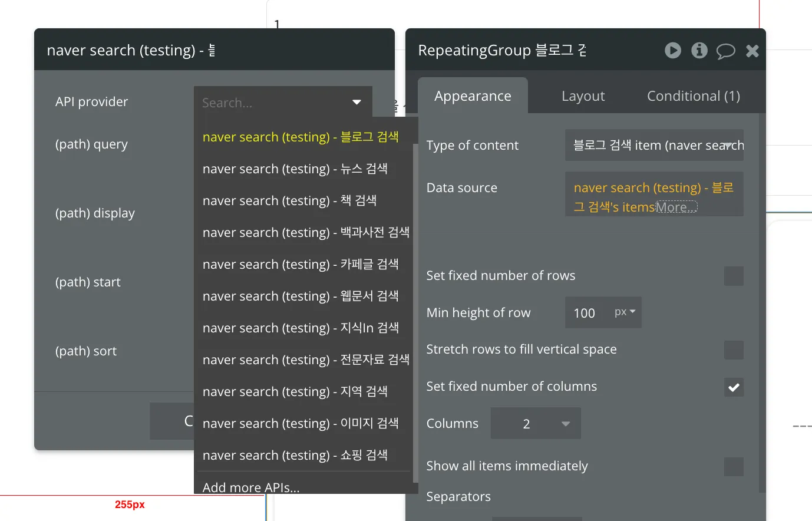The width and height of the screenshot is (812, 521).
Task: Click the Separators label
Action: pyautogui.click(x=458, y=497)
